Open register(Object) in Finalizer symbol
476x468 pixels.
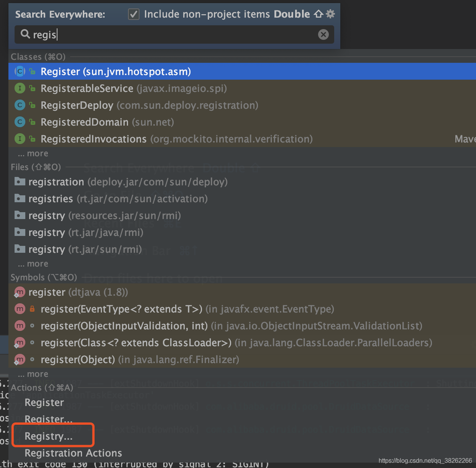242,359
